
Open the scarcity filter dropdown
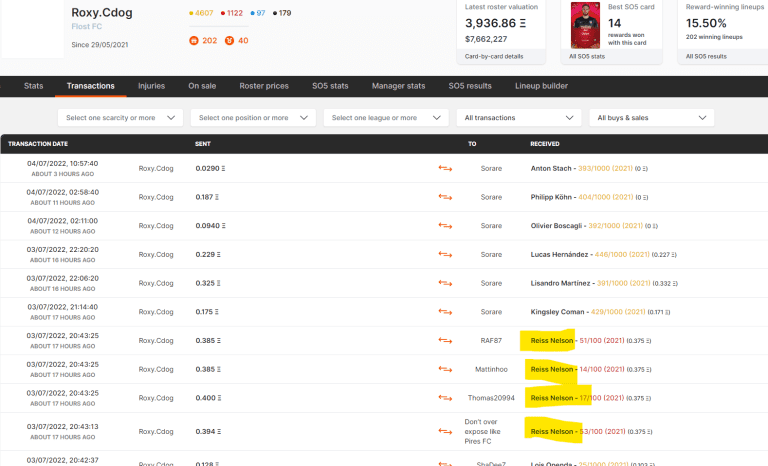[120, 118]
